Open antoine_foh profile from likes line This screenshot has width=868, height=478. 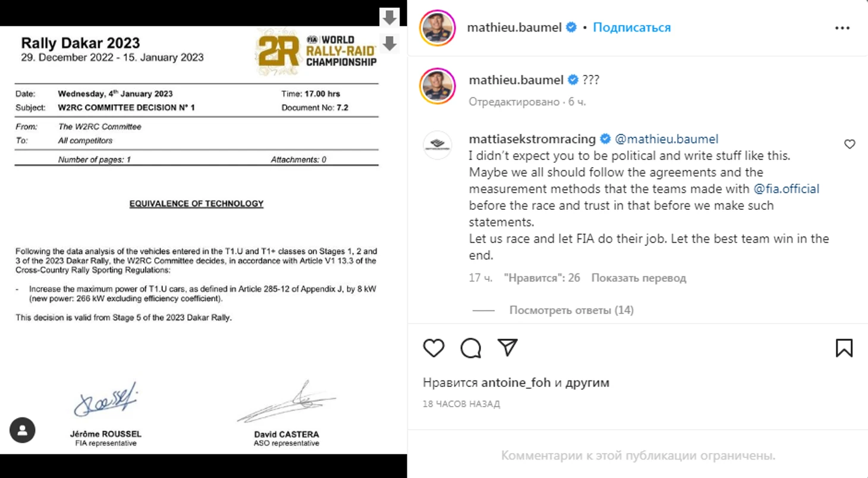(515, 382)
